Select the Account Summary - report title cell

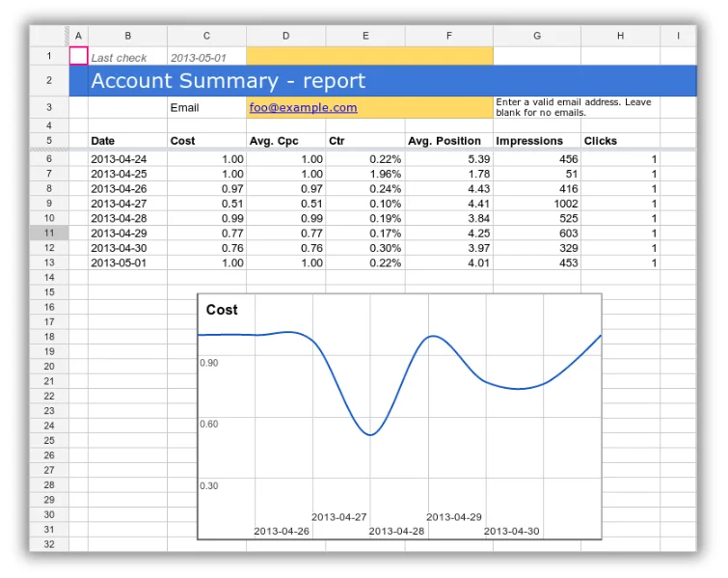click(x=228, y=81)
